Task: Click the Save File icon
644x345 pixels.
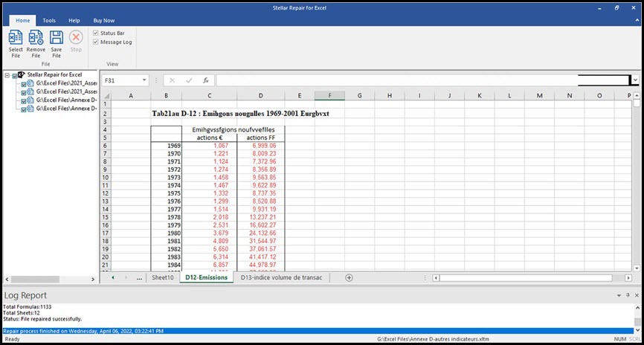Action: tap(57, 37)
